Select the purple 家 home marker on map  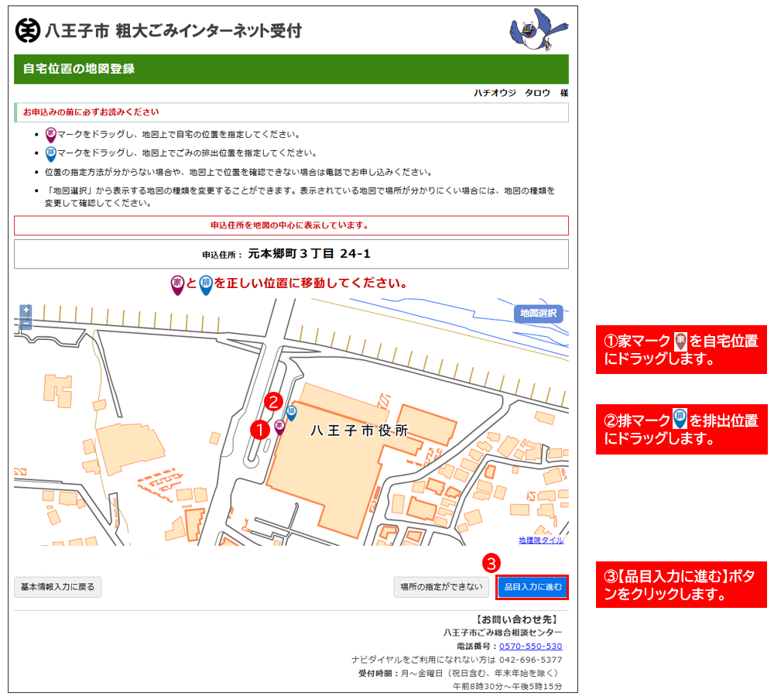click(x=280, y=426)
